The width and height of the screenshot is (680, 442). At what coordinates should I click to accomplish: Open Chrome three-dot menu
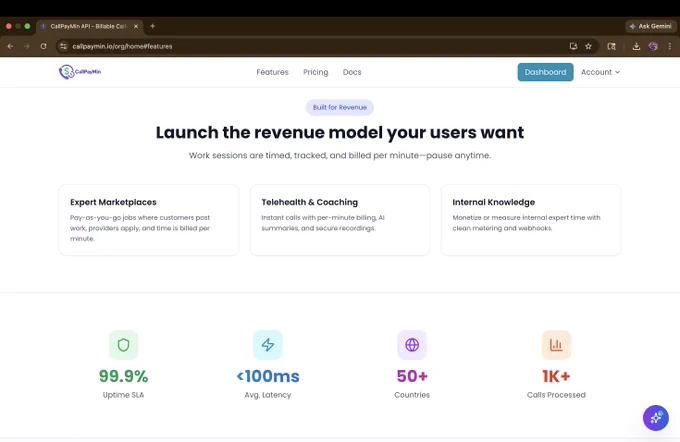(x=670, y=46)
